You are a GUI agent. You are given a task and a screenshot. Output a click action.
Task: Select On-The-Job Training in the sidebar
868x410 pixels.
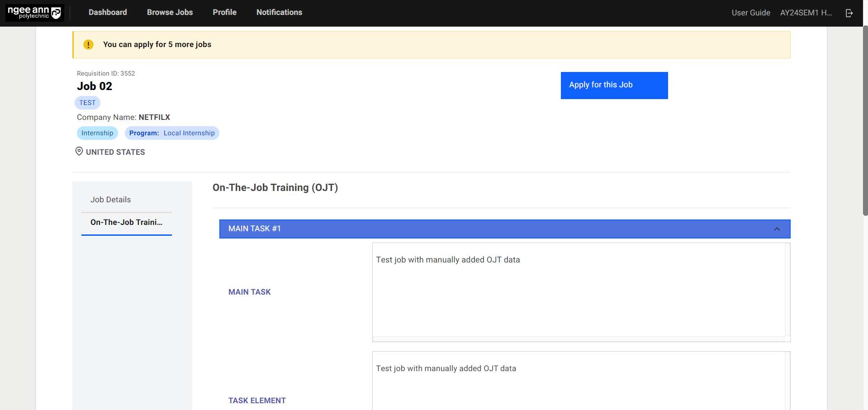pyautogui.click(x=126, y=222)
